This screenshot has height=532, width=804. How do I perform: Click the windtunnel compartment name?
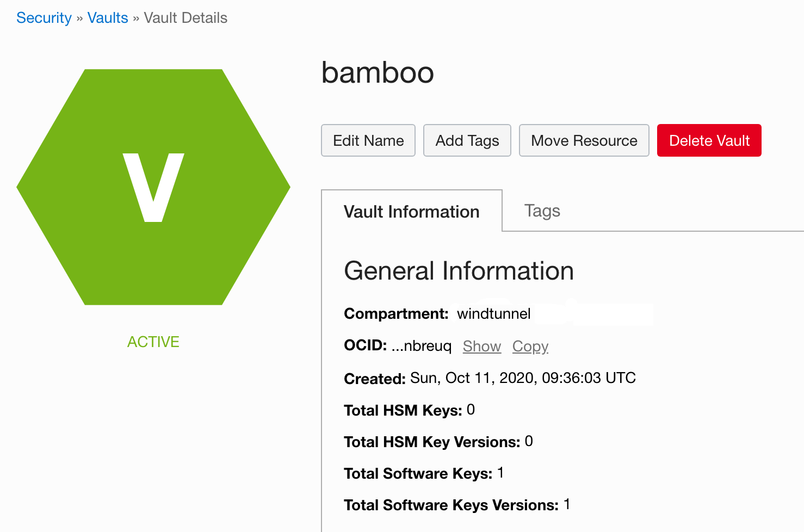tap(494, 314)
